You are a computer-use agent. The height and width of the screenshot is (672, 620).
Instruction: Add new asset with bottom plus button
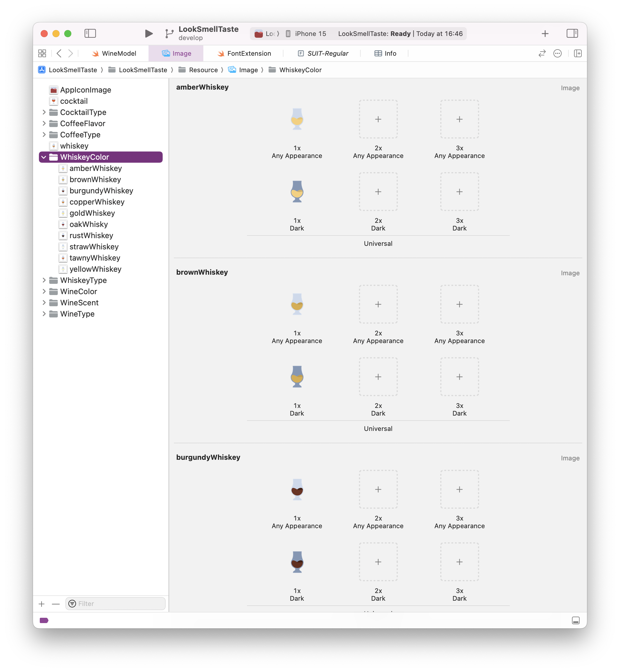click(42, 604)
